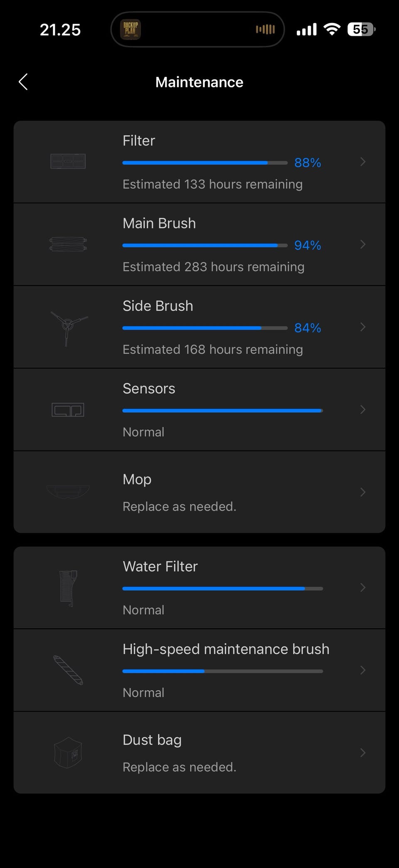This screenshot has width=399, height=868.
Task: Expand Main Brush using right chevron
Action: pyautogui.click(x=362, y=244)
